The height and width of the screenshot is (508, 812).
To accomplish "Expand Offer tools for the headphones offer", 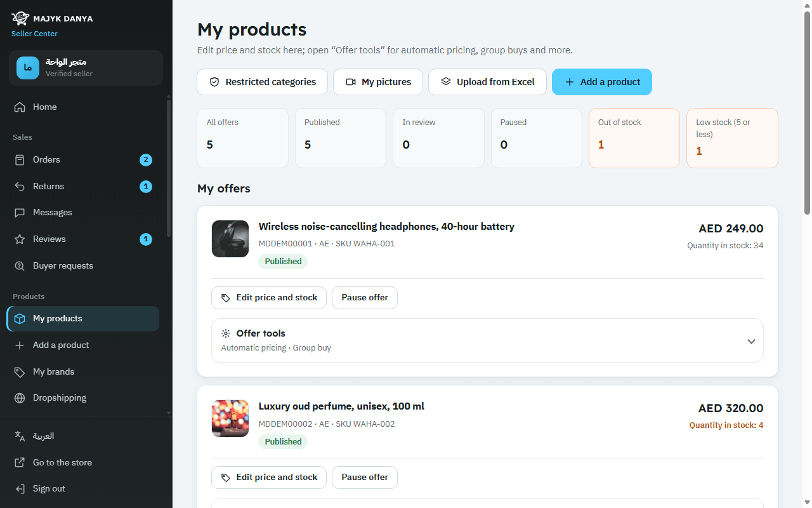I will [487, 340].
